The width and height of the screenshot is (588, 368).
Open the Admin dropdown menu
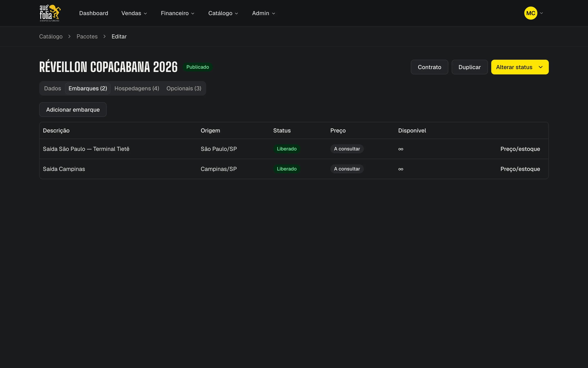coord(263,13)
